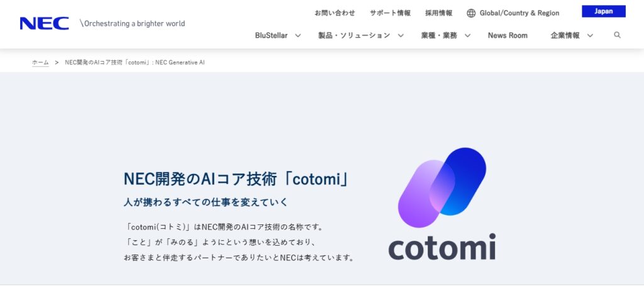Screen dimensions: 644x286
Task: Open the search magnifier icon
Action: click(618, 35)
